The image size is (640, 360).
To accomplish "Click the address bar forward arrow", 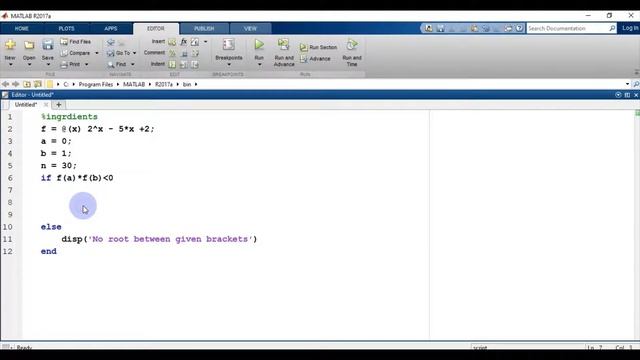I will (x=16, y=84).
